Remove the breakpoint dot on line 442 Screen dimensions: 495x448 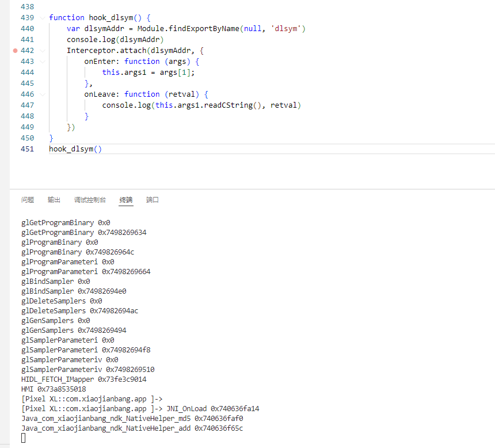point(16,51)
